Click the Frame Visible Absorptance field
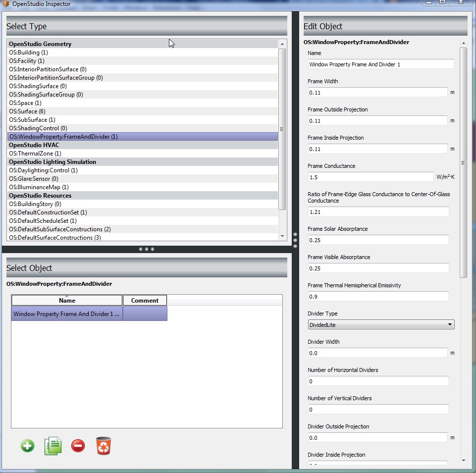Viewport: 476px width, 473px height. tap(378, 268)
